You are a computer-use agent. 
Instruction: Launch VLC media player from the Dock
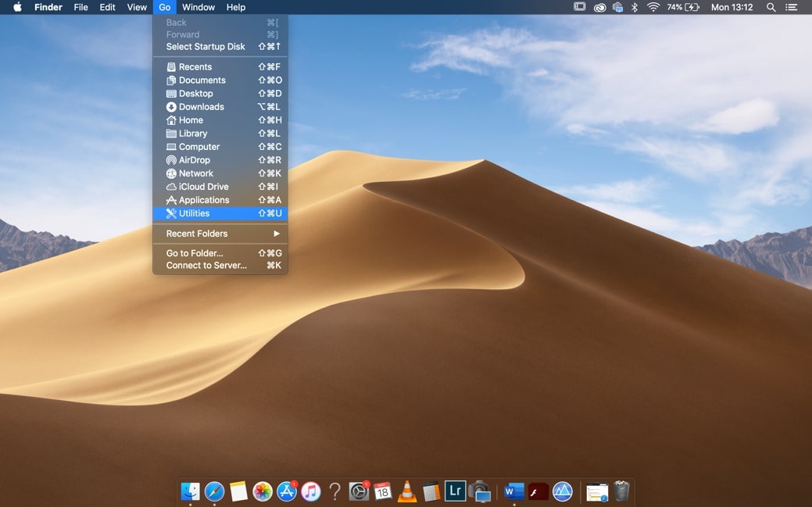point(406,491)
